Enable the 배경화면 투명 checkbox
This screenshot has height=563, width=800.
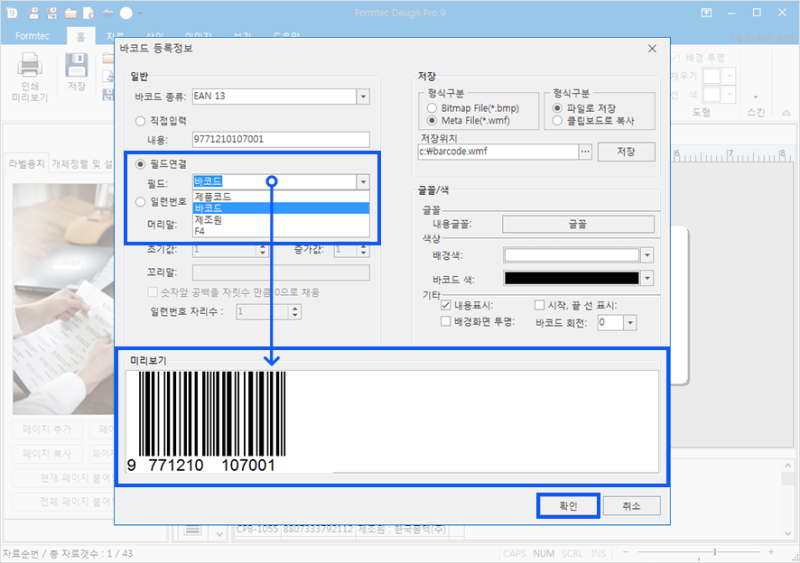pos(445,322)
